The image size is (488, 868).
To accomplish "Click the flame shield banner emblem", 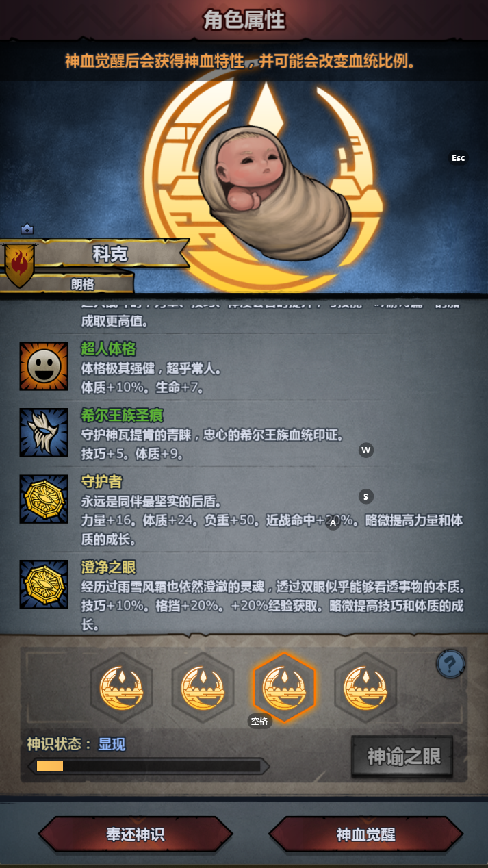I will pos(18,264).
